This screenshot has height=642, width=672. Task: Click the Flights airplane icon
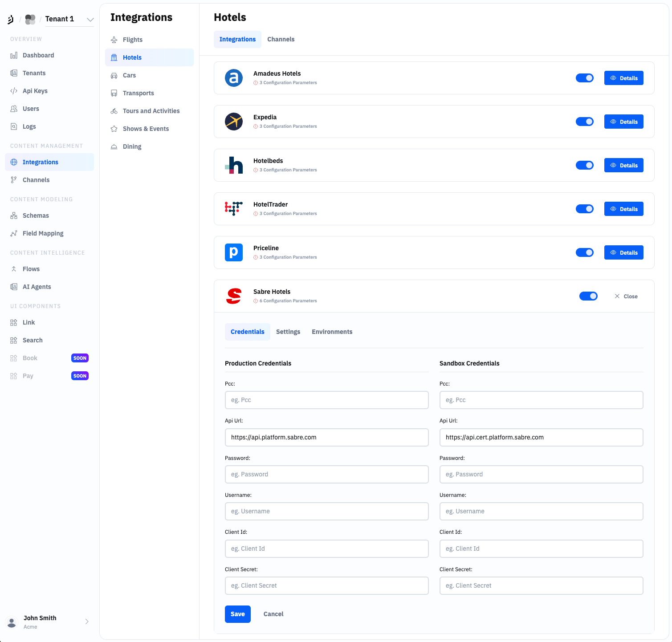(x=114, y=40)
